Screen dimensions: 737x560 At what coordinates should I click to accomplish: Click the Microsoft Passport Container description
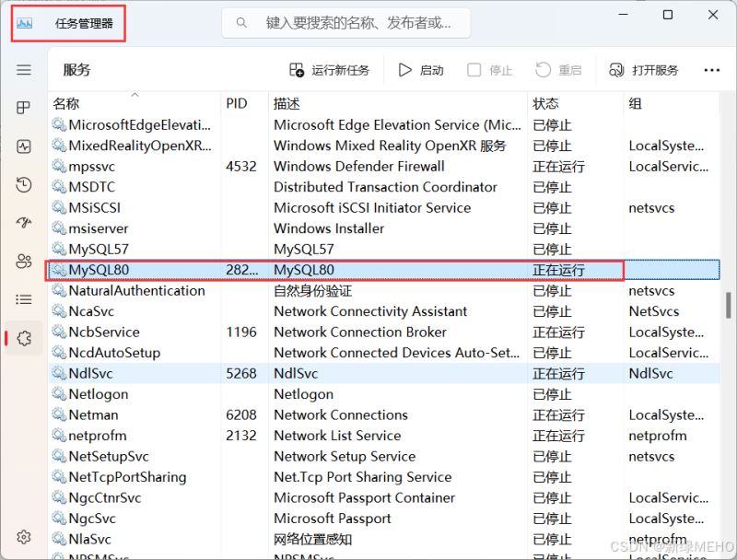(x=364, y=497)
